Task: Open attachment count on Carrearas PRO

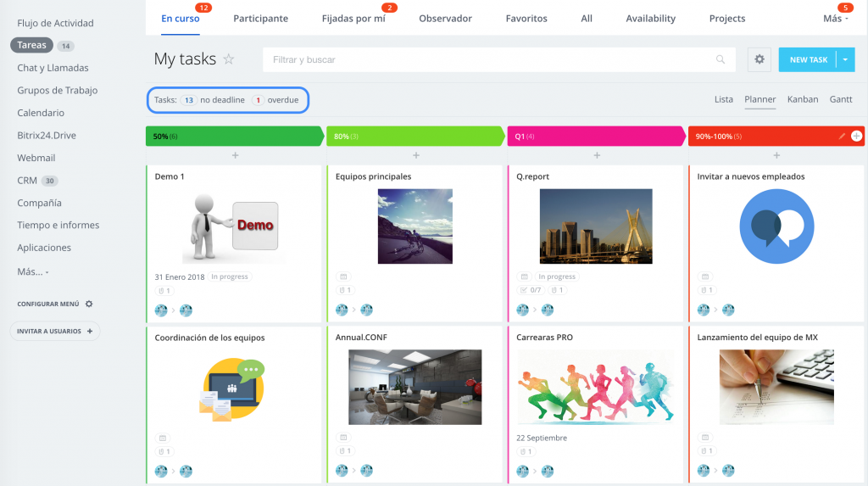Action: pyautogui.click(x=526, y=451)
